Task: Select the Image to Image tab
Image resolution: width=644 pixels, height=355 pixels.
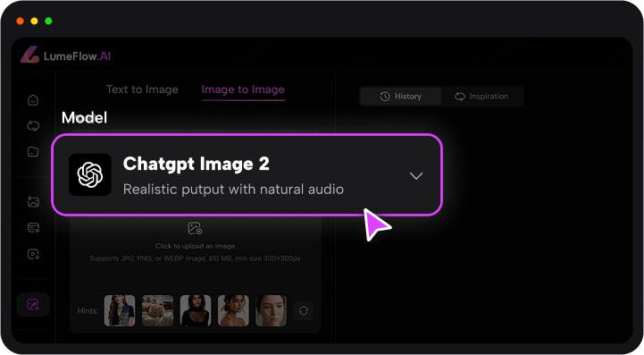Action: (243, 89)
